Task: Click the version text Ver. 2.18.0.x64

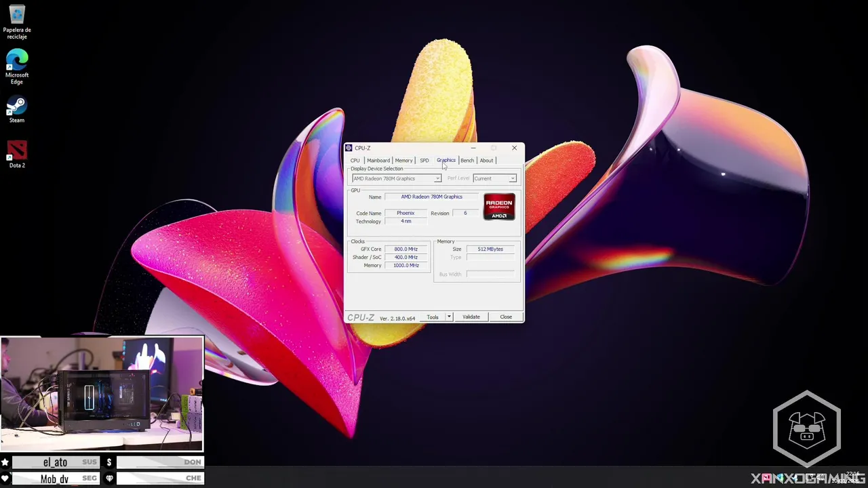Action: [x=397, y=318]
